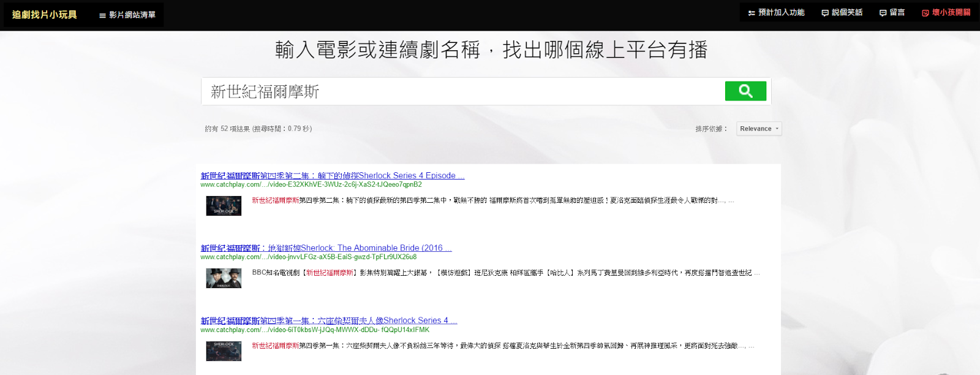The width and height of the screenshot is (980, 375).
Task: Click the thumbnail for 第四季第一集 result
Action: (x=224, y=351)
